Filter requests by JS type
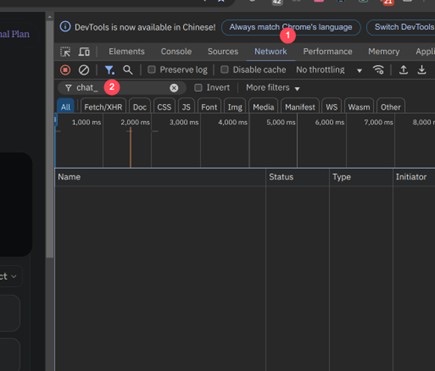The width and height of the screenshot is (435, 371). (186, 107)
